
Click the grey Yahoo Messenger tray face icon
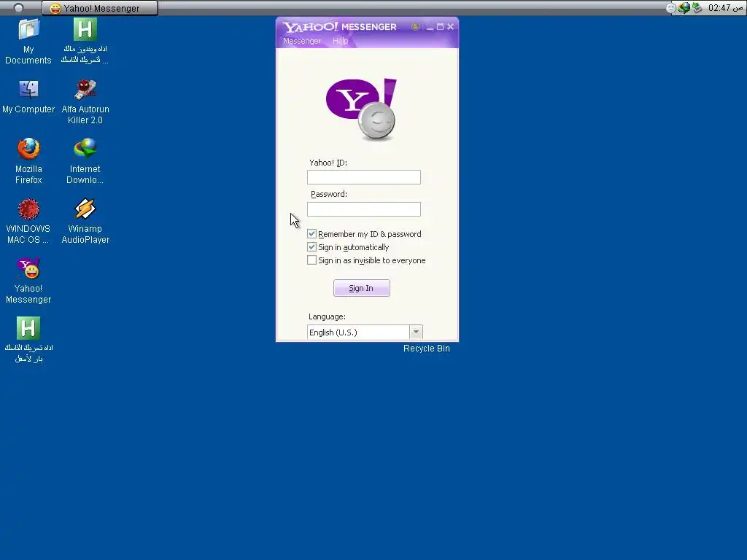pyautogui.click(x=671, y=8)
